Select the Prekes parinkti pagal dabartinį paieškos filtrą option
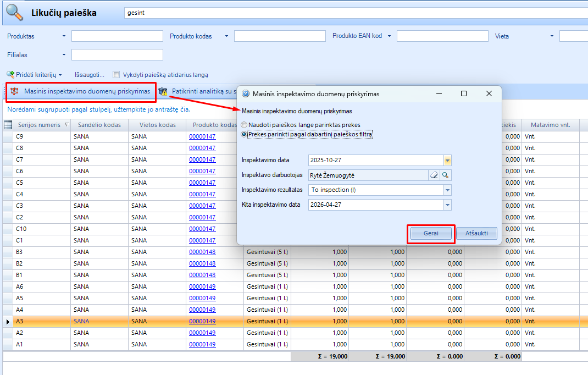Screen dimensions: 588x375 click(245, 134)
